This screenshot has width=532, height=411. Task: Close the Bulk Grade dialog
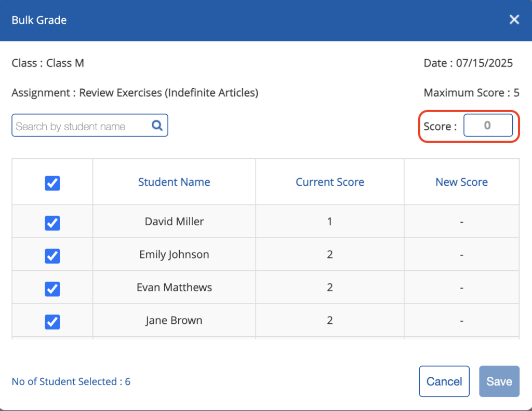514,20
